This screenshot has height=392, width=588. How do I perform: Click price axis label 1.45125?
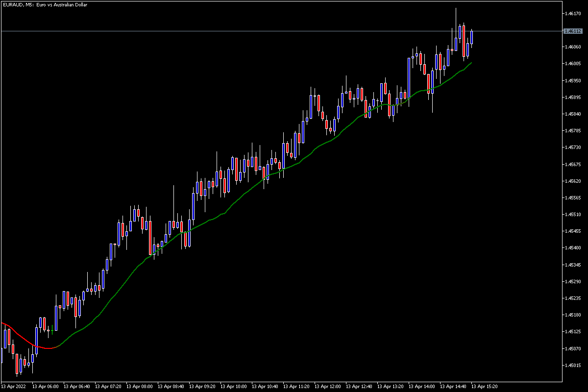click(572, 332)
